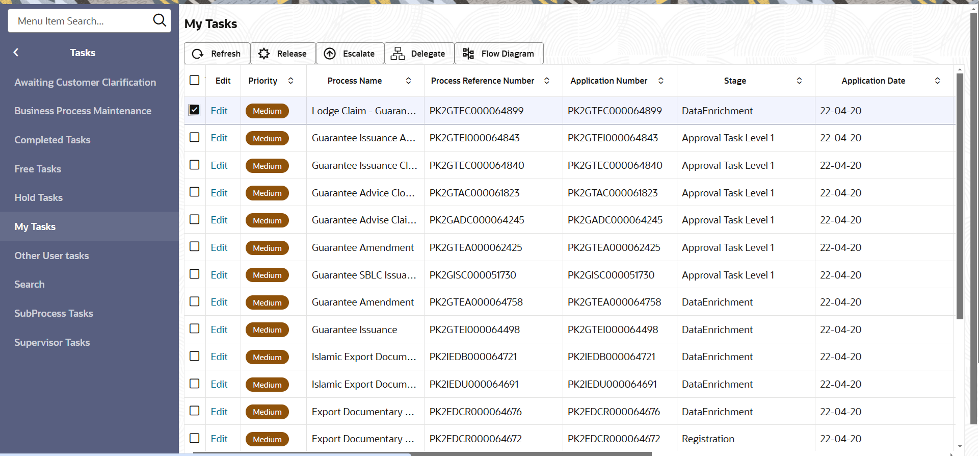The width and height of the screenshot is (980, 456).
Task: Check the PK2IEDB000064721 row checkbox
Action: point(195,356)
